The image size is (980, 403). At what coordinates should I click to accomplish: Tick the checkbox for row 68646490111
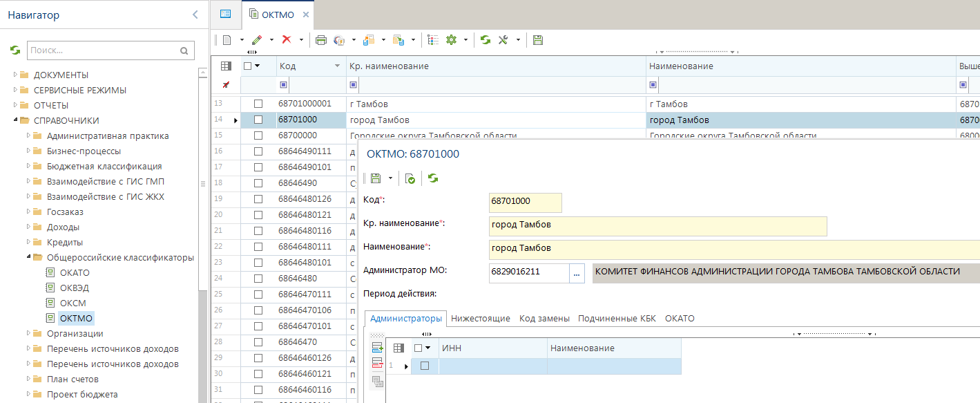(x=258, y=151)
